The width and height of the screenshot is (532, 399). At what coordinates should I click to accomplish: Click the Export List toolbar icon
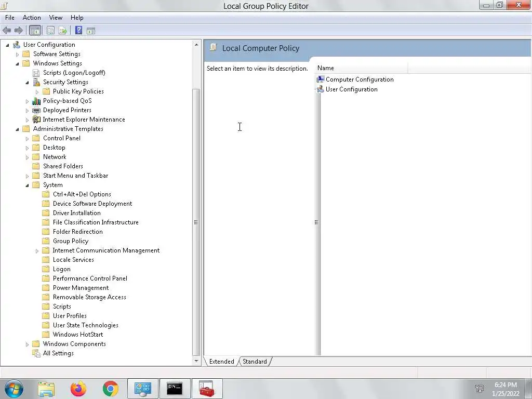pyautogui.click(x=62, y=31)
